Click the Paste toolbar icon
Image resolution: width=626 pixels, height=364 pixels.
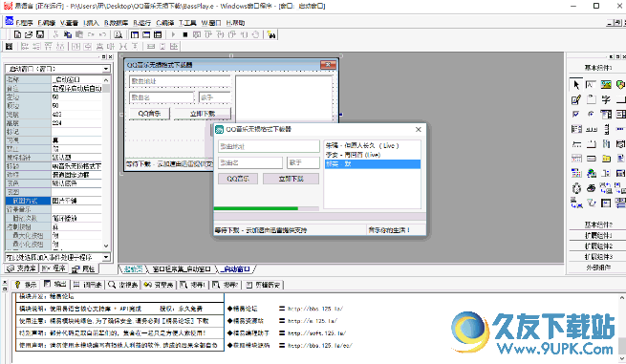coord(79,34)
